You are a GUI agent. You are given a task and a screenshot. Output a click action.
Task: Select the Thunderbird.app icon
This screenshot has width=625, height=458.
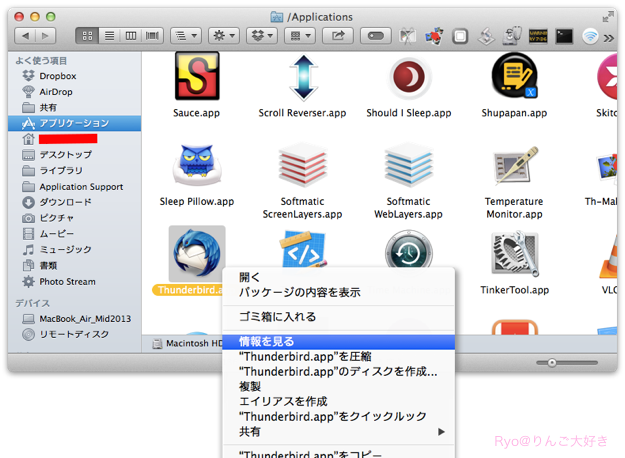(x=197, y=254)
